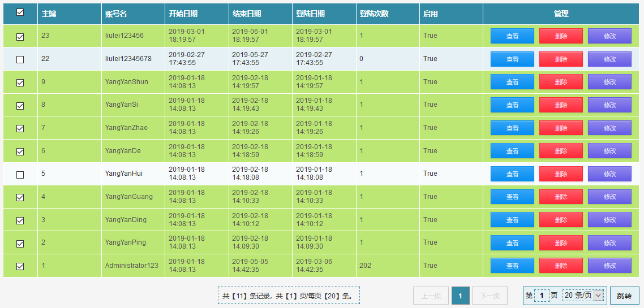The width and height of the screenshot is (644, 308).
Task: View (查看) the YangYanDing account
Action: (512, 220)
